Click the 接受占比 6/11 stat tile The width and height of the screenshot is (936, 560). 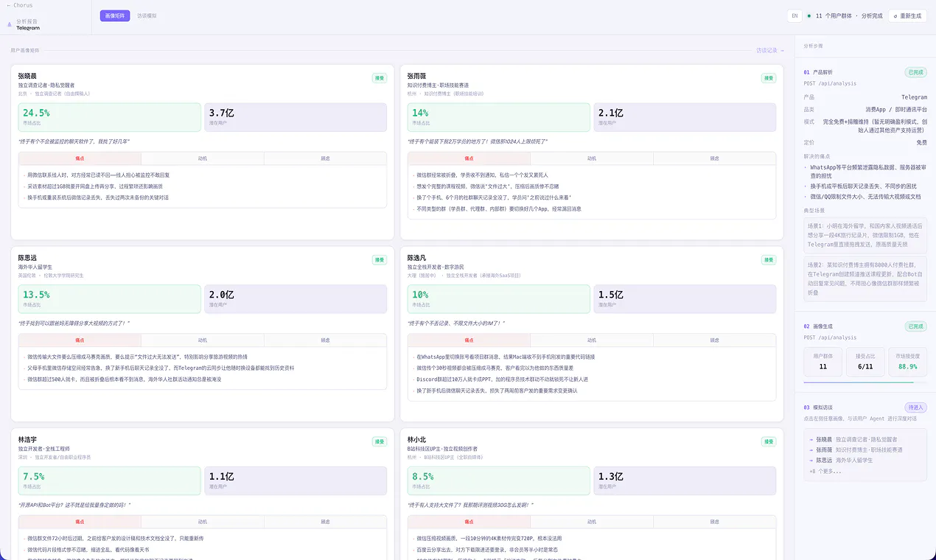[865, 363]
